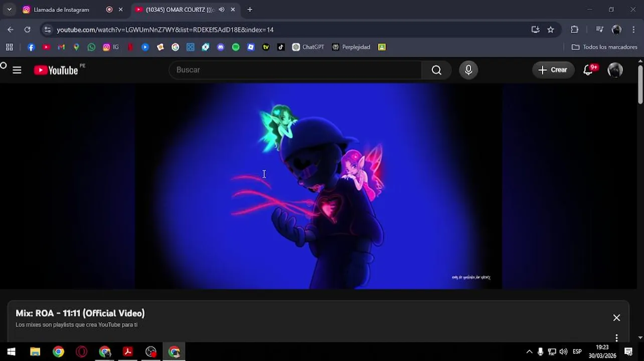
Task: Open the Discord bookmark
Action: pyautogui.click(x=220, y=47)
